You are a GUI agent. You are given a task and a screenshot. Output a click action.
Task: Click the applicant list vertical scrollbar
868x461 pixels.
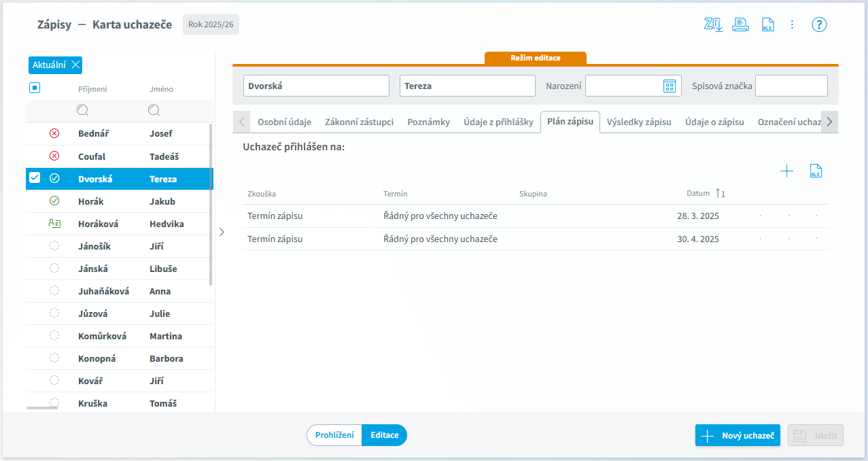tap(211, 204)
